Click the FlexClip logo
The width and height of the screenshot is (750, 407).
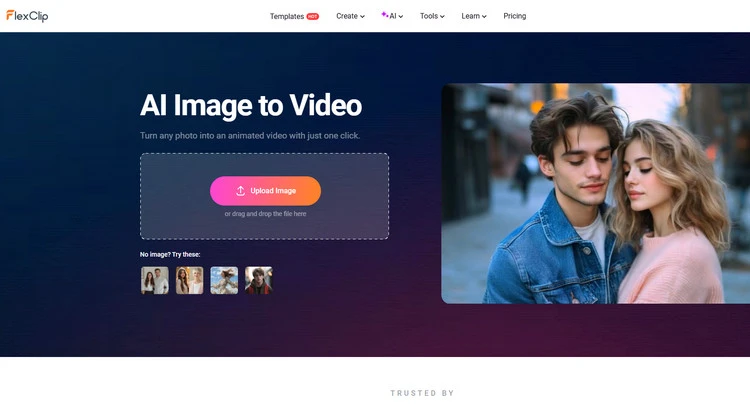27,16
